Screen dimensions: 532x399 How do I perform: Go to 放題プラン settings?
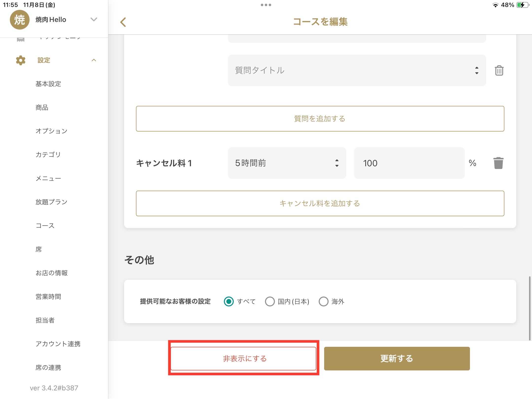tap(51, 202)
